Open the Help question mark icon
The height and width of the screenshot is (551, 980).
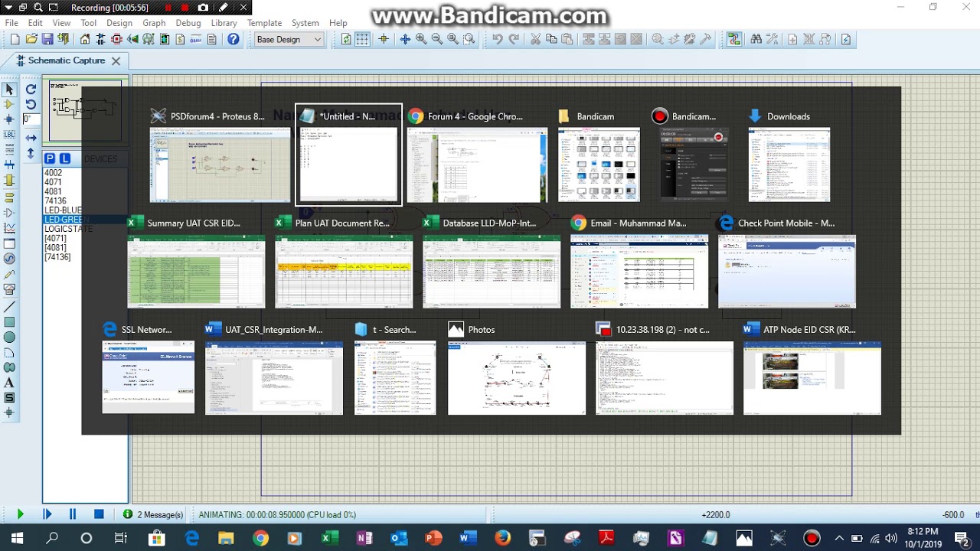pos(234,39)
